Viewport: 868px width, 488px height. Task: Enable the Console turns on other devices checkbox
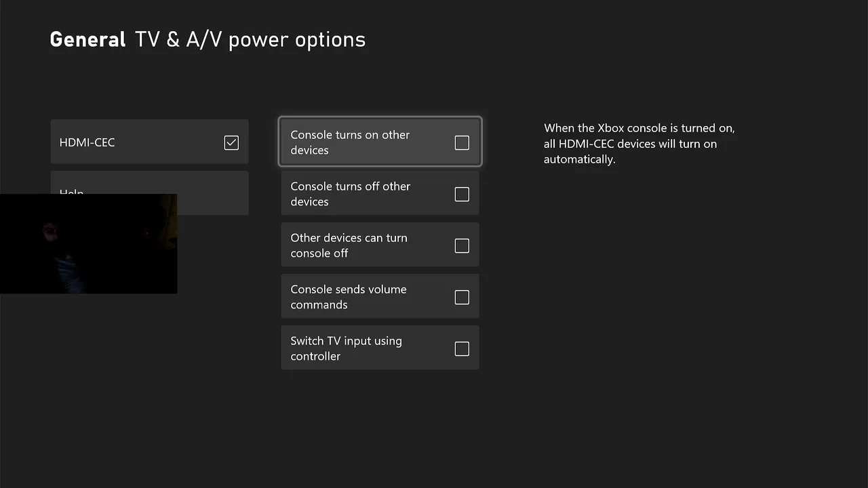coord(462,142)
